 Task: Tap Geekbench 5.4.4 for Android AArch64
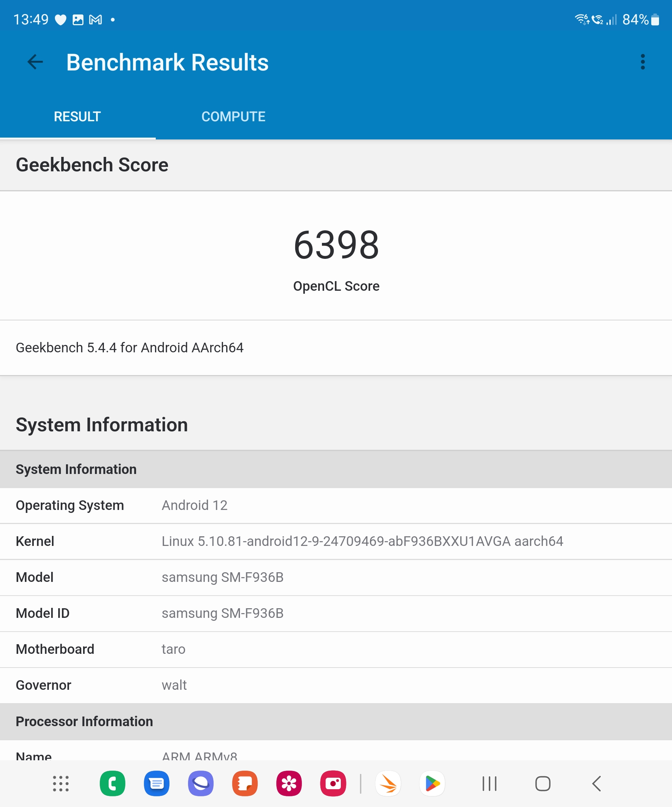[129, 347]
